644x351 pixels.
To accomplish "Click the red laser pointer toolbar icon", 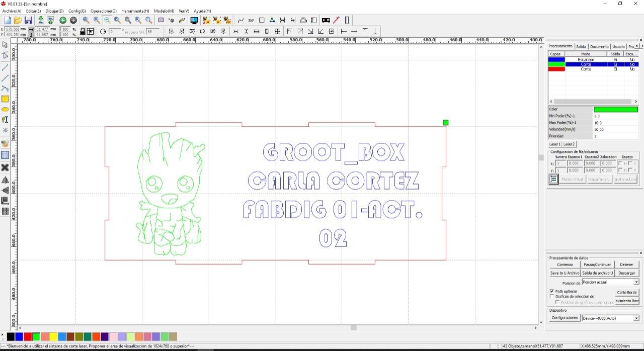I will [337, 20].
